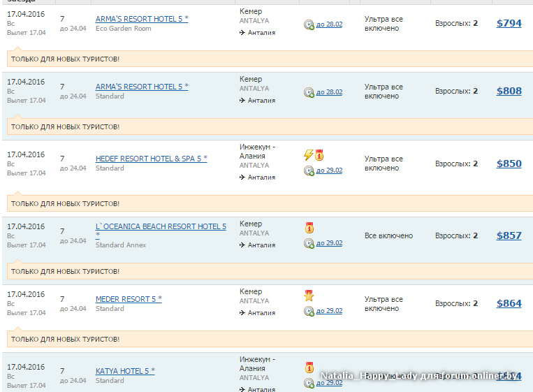Click airplane icon in MEDER RESORT row
This screenshot has width=533, height=392.
coord(242,312)
